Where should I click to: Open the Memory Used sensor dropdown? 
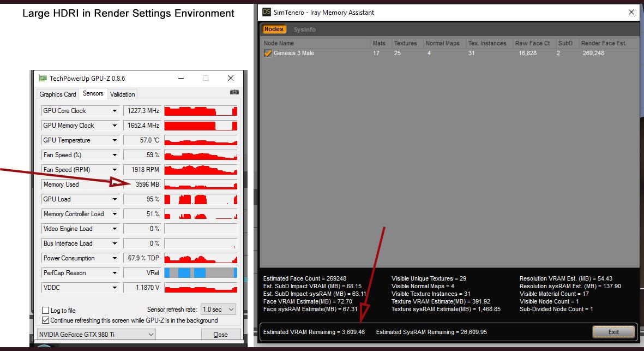(115, 185)
